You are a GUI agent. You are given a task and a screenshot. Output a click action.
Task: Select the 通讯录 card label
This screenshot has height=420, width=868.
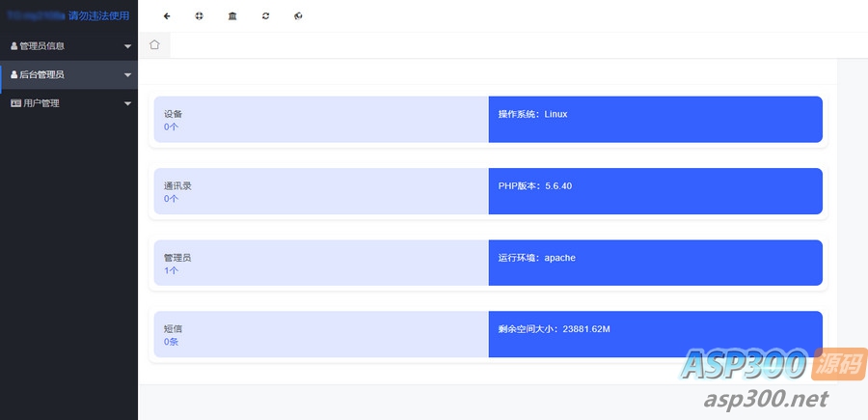point(177,186)
